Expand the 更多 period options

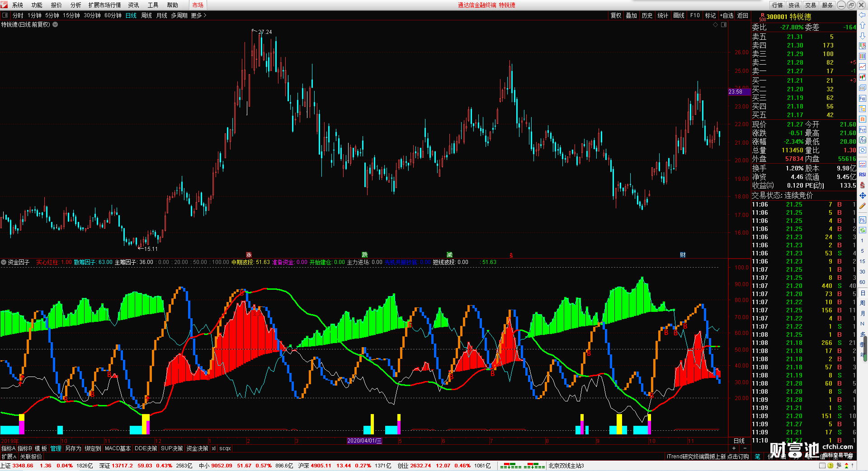click(198, 15)
